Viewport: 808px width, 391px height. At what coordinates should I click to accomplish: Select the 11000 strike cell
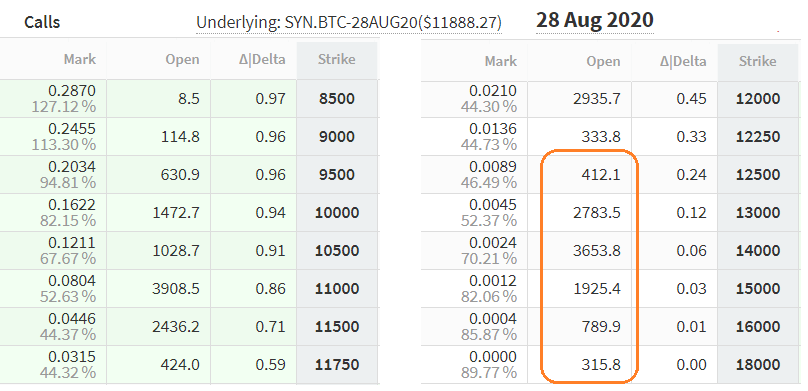pyautogui.click(x=337, y=288)
